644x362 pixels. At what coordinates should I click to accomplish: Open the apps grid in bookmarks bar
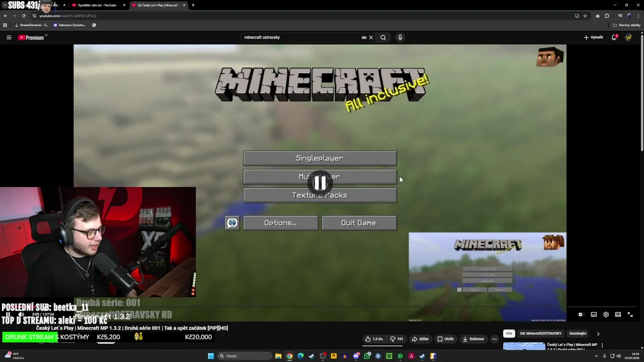pos(5,25)
